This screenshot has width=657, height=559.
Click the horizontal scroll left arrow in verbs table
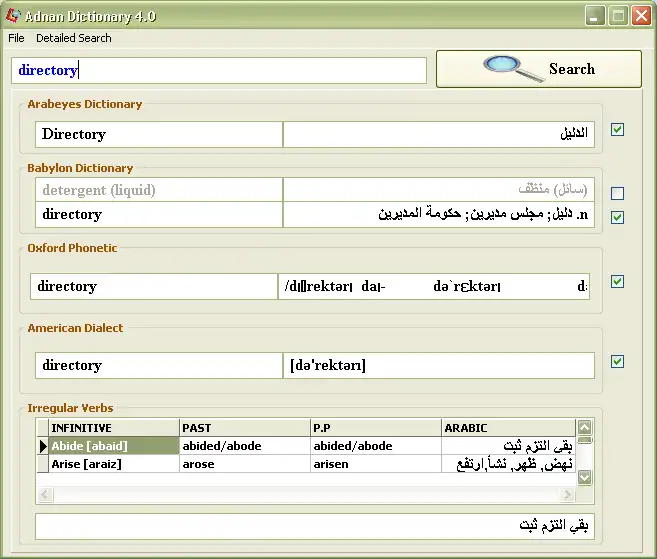pos(44,494)
